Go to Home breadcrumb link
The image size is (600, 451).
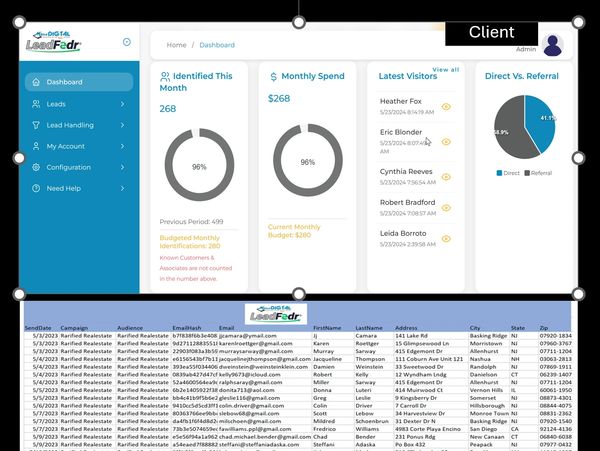176,45
